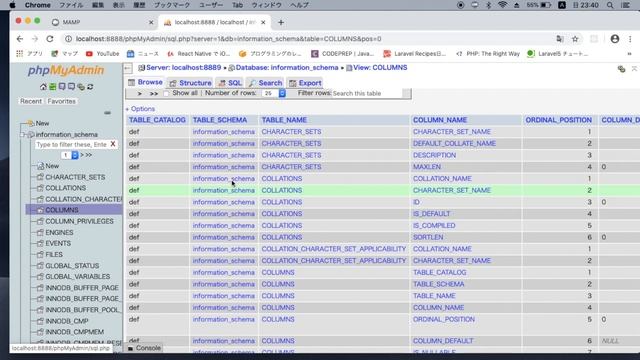Open navigation panel settings icon

pyautogui.click(x=81, y=87)
